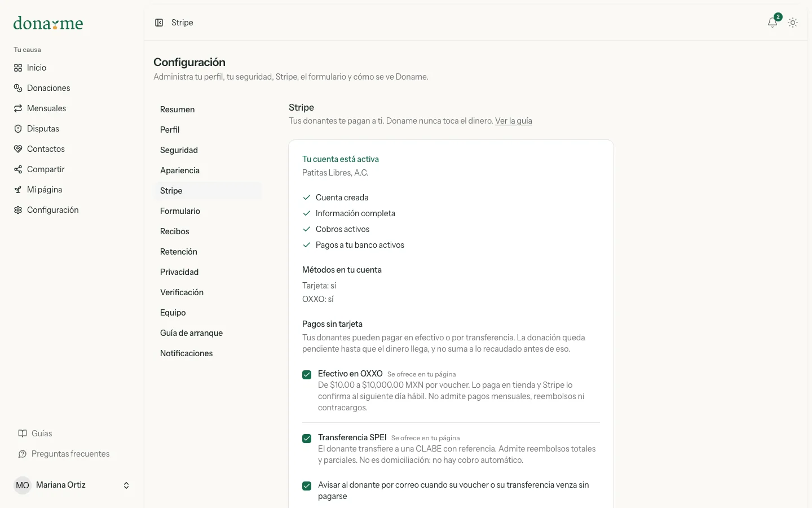
Task: Follow the Ver la guía link
Action: 514,121
